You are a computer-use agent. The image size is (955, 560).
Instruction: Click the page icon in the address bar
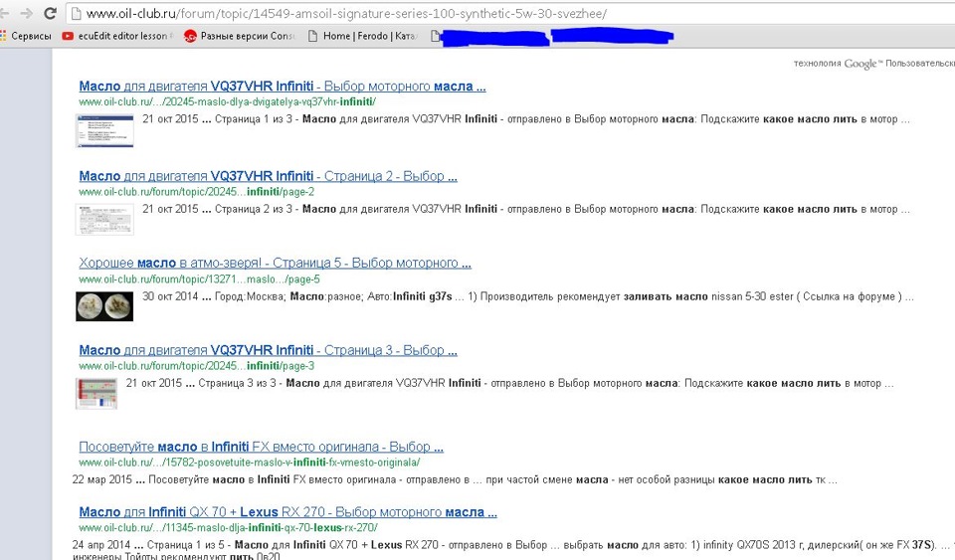(x=76, y=13)
